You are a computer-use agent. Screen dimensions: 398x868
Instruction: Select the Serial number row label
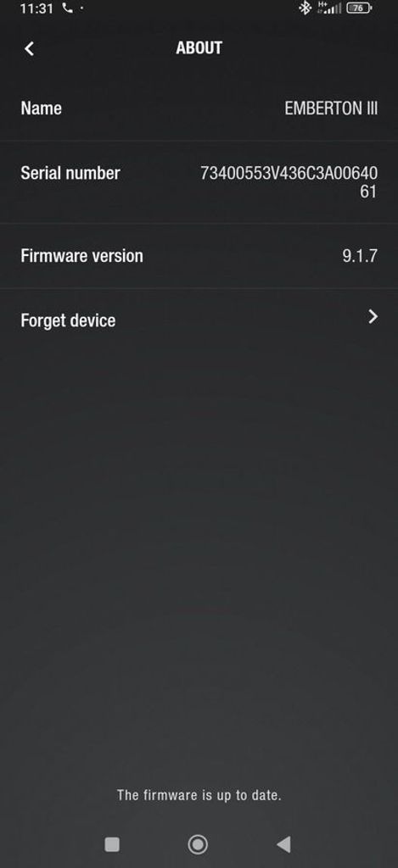(70, 173)
